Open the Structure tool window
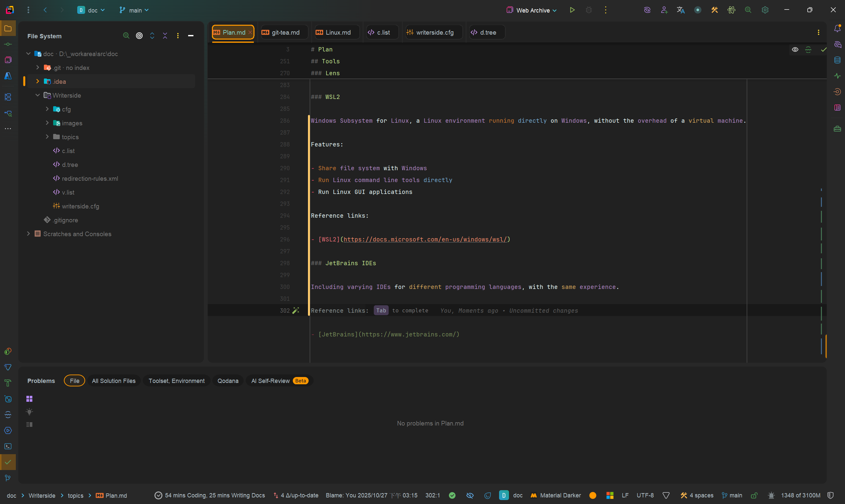 tap(8, 97)
